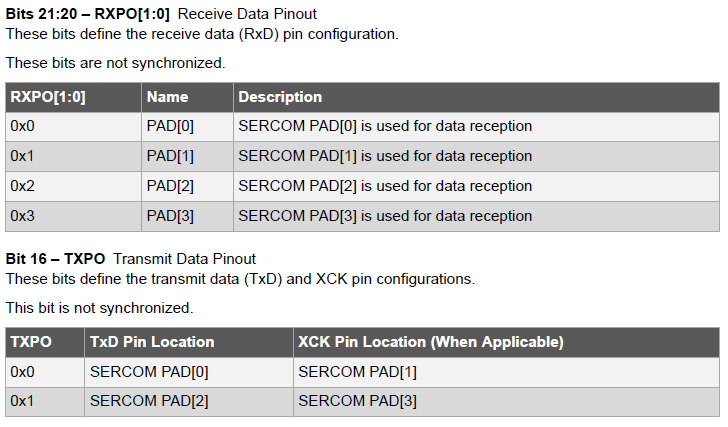This screenshot has width=728, height=427.
Task: Select SERCOM PAD[3] in XCK Pin column
Action: [358, 401]
